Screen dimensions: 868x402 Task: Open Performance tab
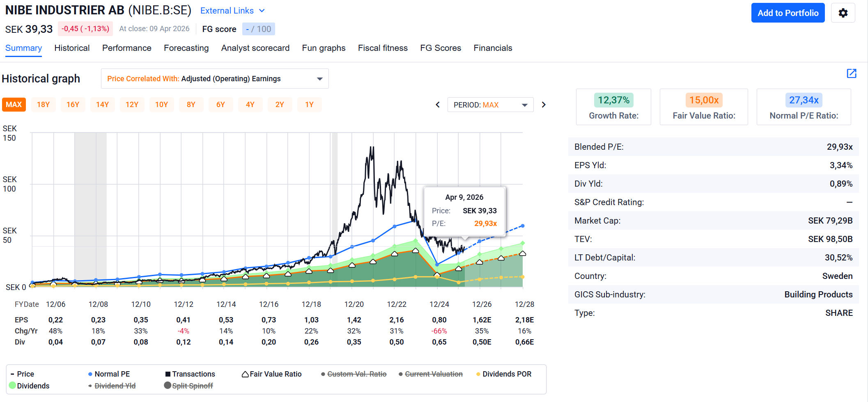[126, 48]
